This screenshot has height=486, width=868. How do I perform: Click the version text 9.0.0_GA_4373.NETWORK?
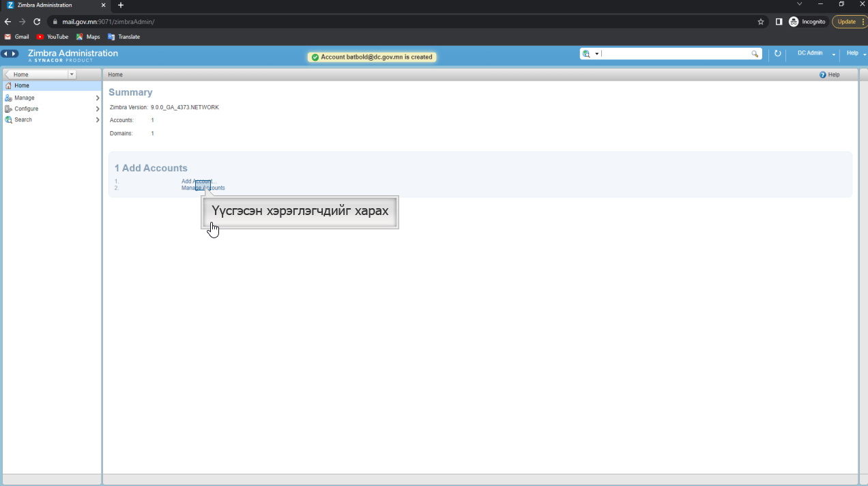click(x=185, y=108)
